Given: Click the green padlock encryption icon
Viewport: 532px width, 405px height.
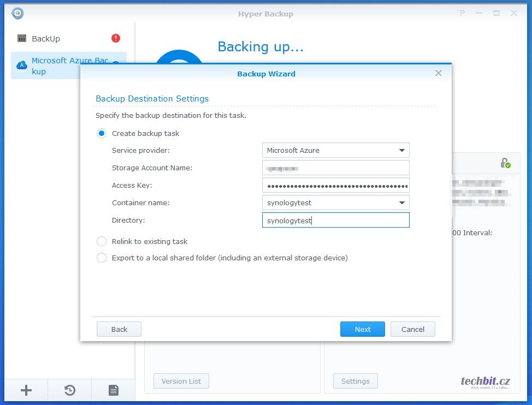Looking at the screenshot, I should click(505, 163).
